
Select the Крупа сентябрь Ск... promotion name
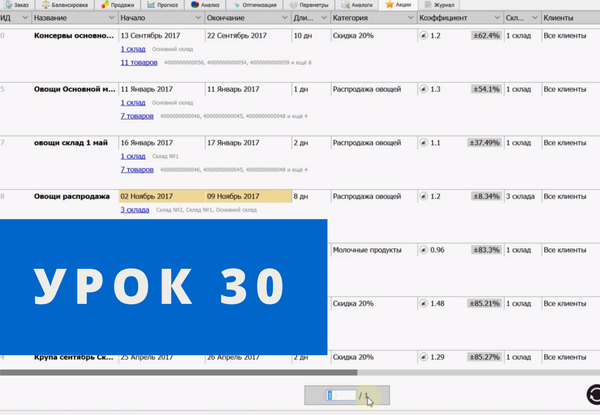coord(73,357)
